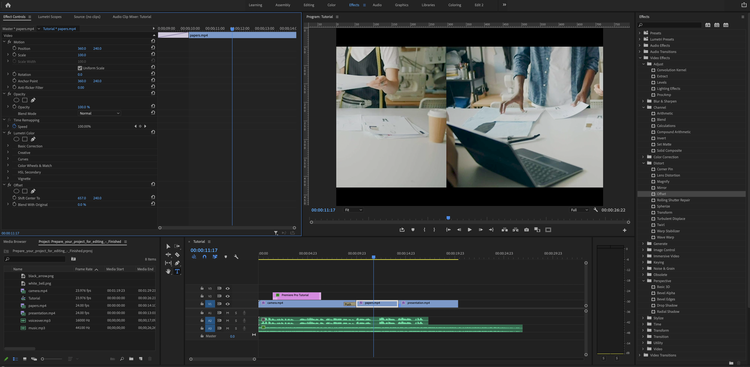The height and width of the screenshot is (367, 750).
Task: Toggle Snap in timeline magnet icon
Action: [204, 257]
